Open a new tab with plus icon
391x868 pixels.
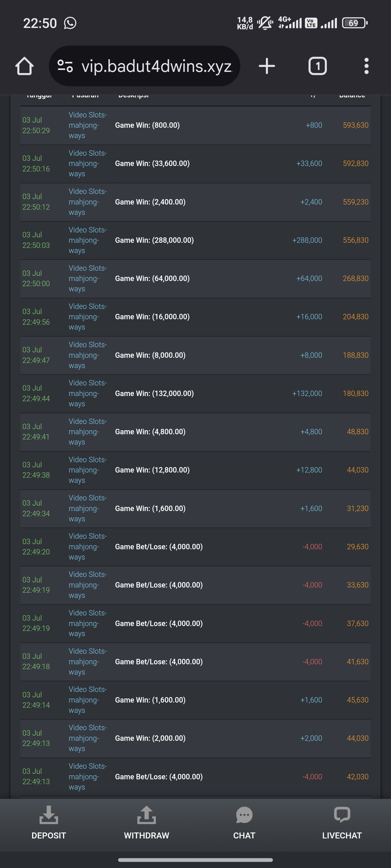pyautogui.click(x=267, y=66)
